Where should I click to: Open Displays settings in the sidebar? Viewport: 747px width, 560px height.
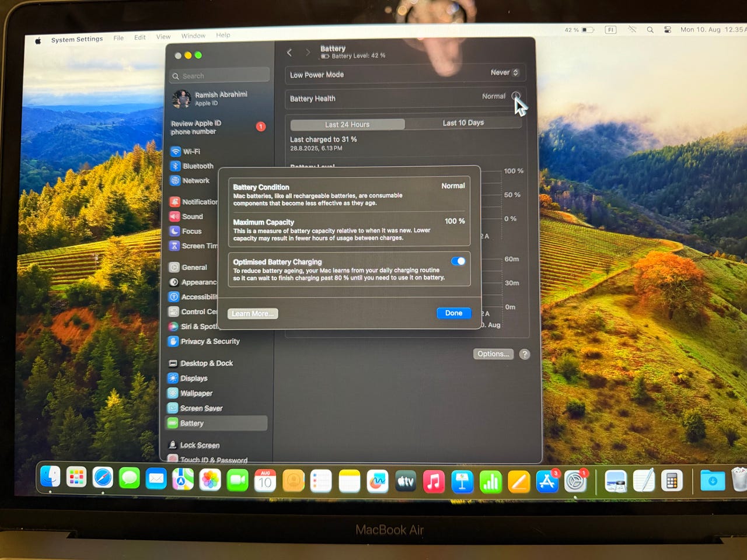[x=187, y=378]
